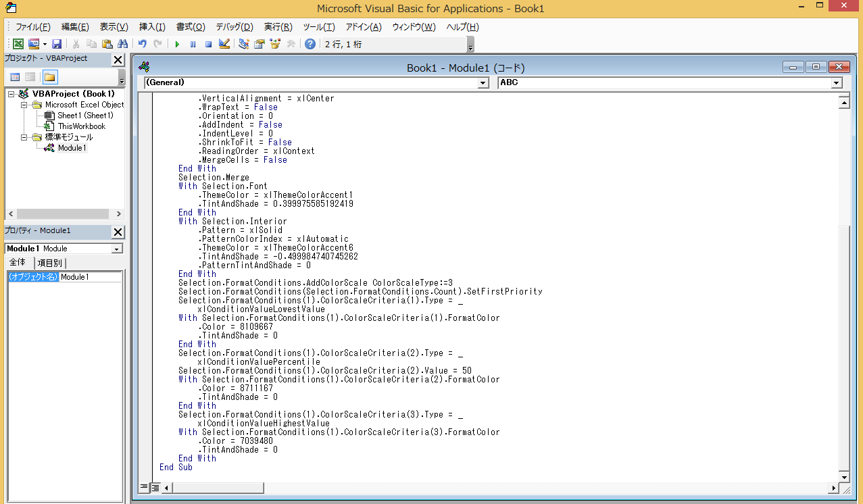Click Full Module View button at code bottom

(x=155, y=486)
